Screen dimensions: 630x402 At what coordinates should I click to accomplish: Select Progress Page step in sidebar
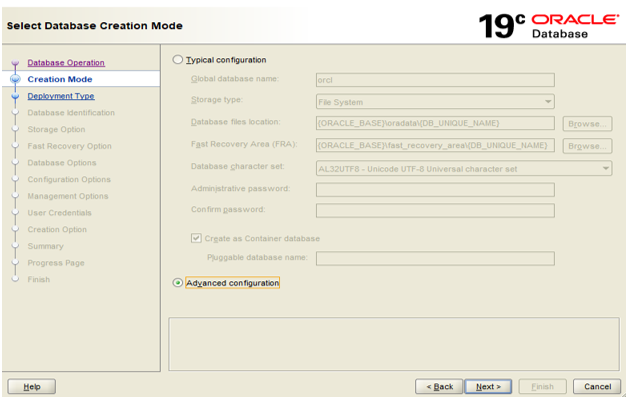56,263
